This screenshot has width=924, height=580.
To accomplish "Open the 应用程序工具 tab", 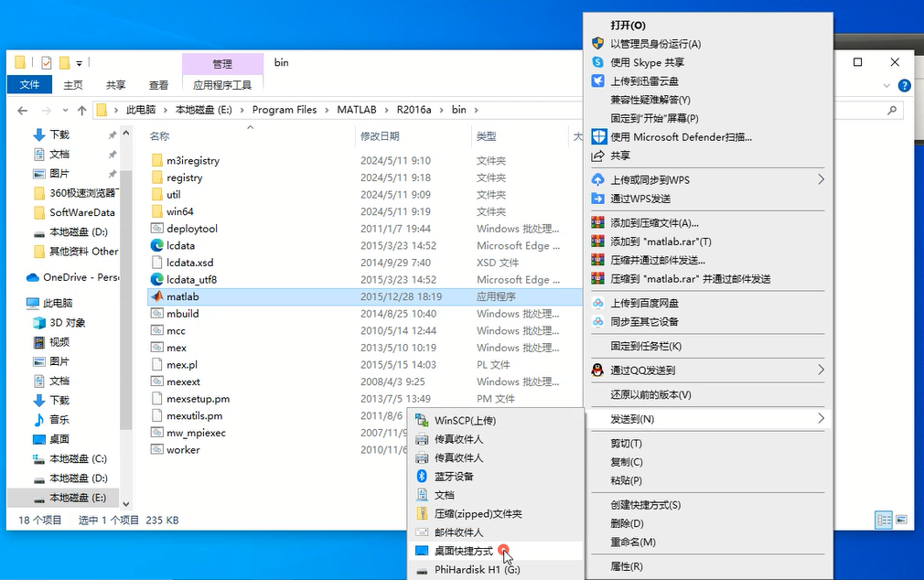I will point(222,85).
